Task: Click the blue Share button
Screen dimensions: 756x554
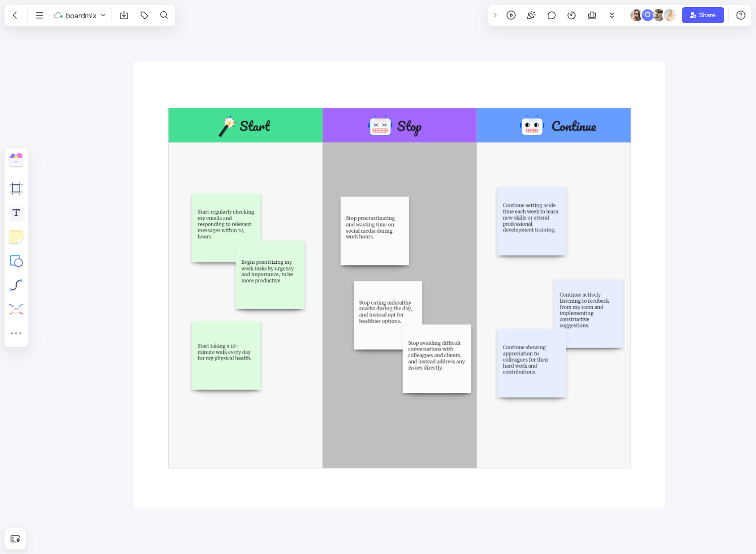Action: pos(703,15)
